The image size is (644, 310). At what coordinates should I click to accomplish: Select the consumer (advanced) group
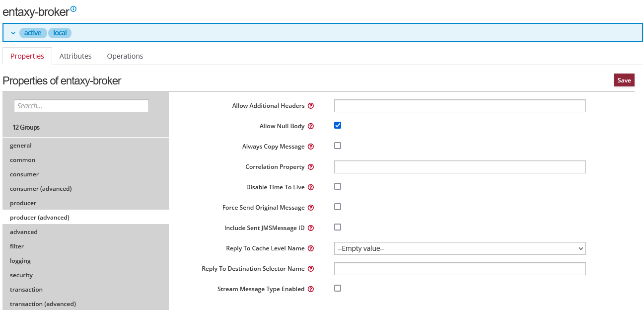point(41,189)
